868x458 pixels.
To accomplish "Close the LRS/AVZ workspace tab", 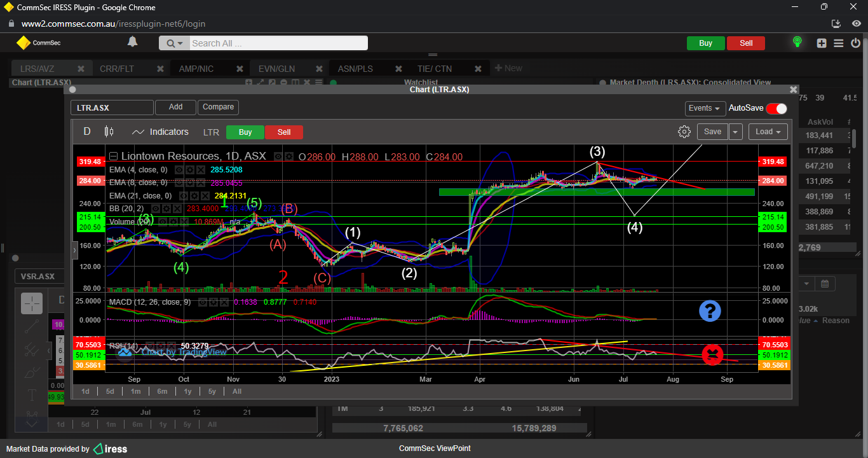I will pos(81,69).
